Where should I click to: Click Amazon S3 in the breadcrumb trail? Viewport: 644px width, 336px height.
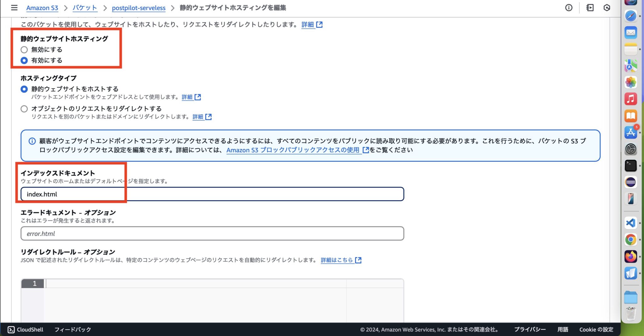click(x=42, y=8)
